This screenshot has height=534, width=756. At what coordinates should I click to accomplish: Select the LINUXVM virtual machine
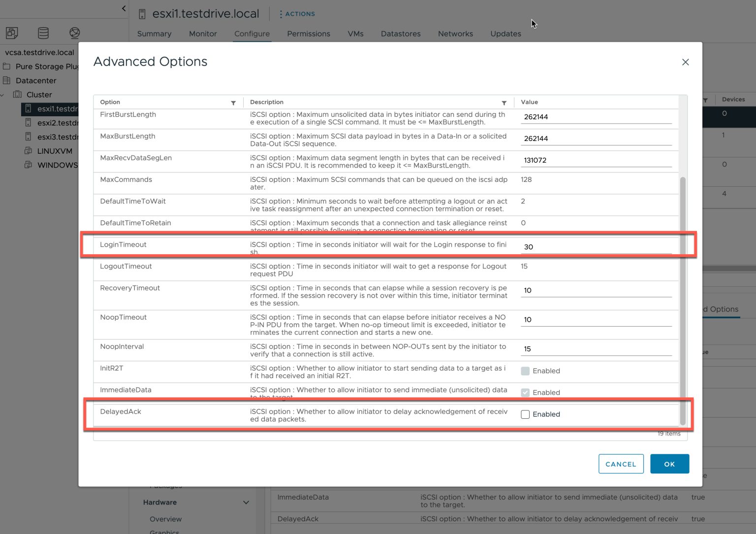click(55, 151)
